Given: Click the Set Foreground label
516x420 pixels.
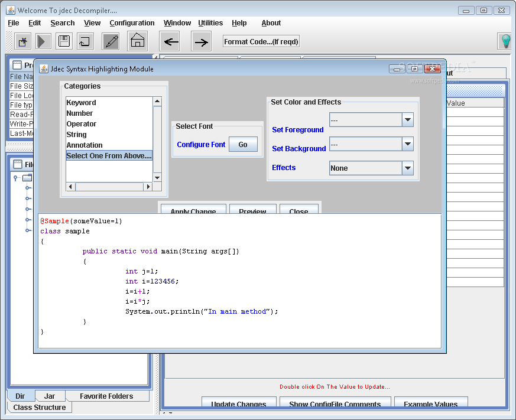Looking at the screenshot, I should (x=298, y=129).
